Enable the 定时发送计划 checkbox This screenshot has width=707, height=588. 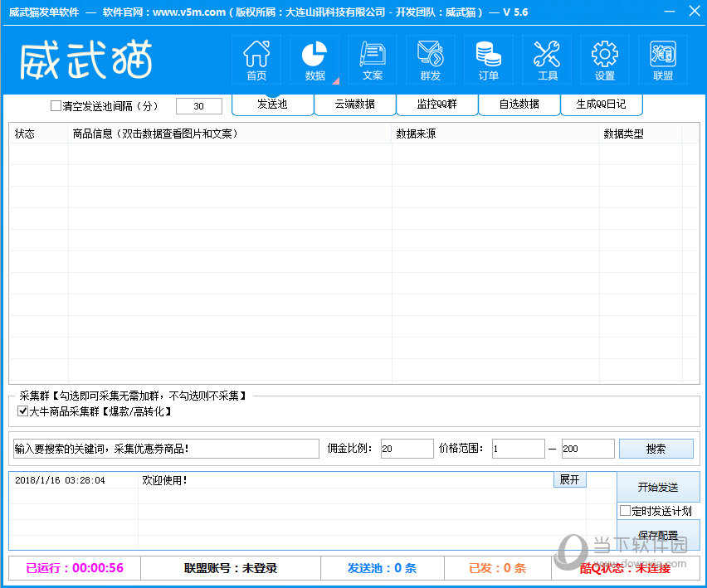626,511
